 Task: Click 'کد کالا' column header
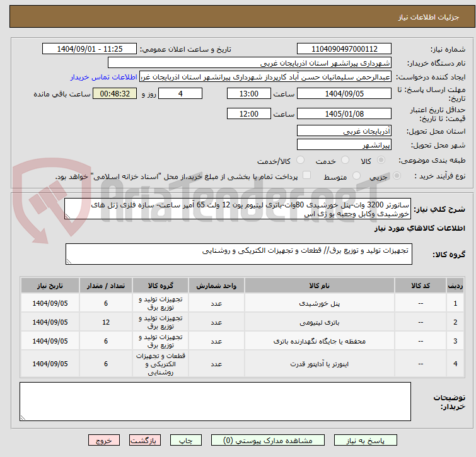pos(421,286)
